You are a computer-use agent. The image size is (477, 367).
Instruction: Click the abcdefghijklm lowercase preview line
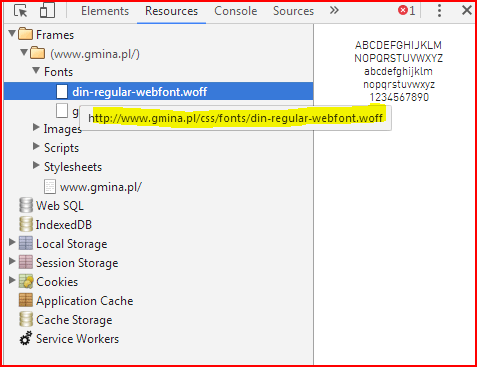tap(398, 71)
